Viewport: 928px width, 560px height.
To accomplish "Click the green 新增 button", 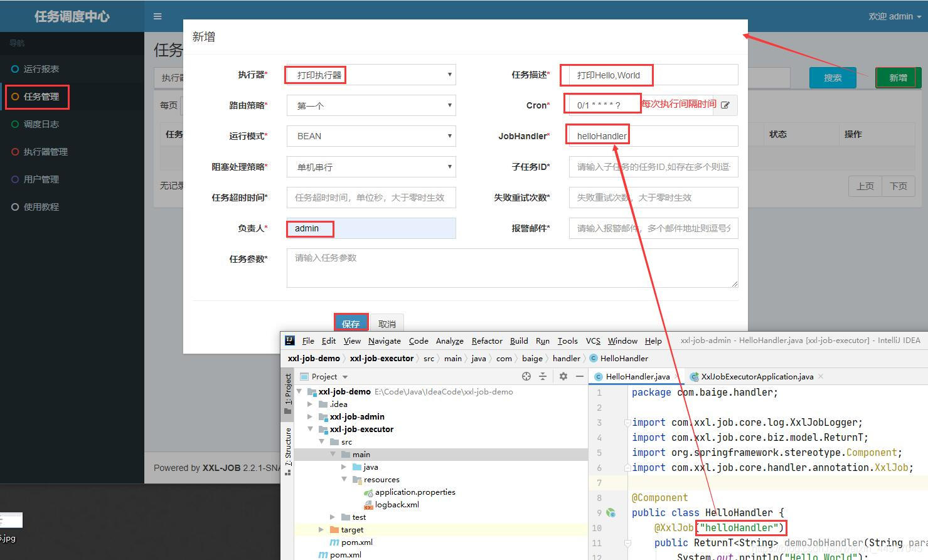I will coord(898,78).
